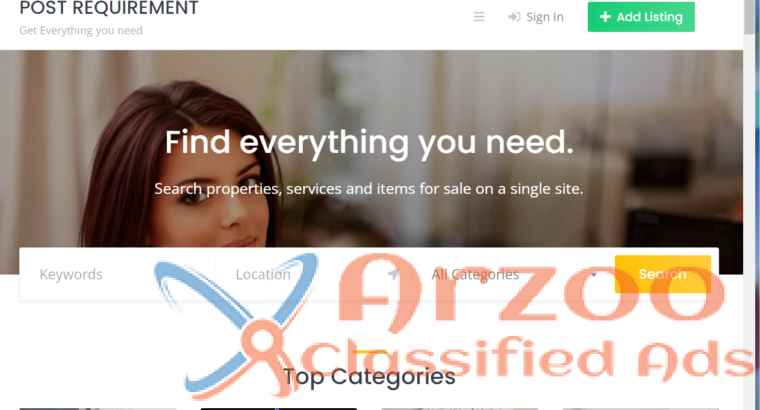Focus the Location input field
This screenshot has width=760, height=410.
(315, 274)
